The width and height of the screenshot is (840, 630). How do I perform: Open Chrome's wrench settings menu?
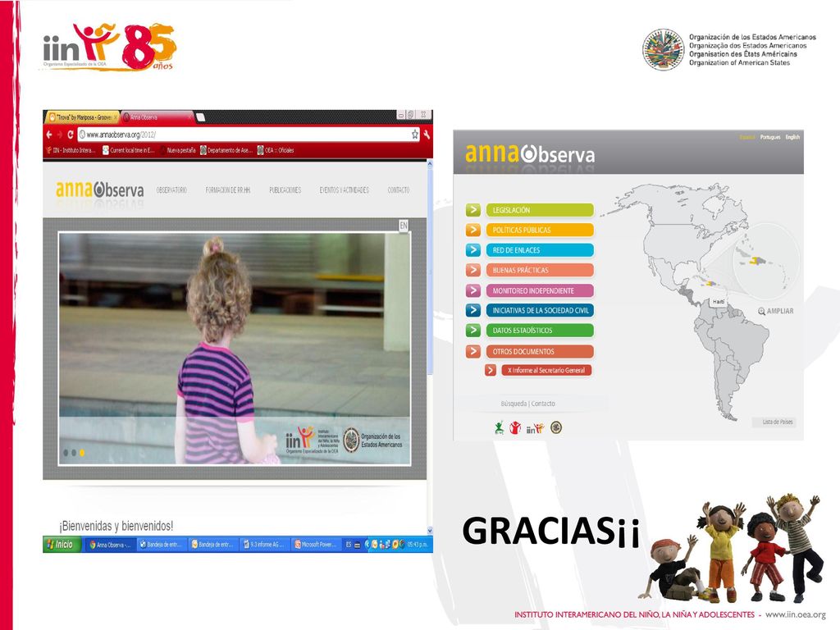427,135
